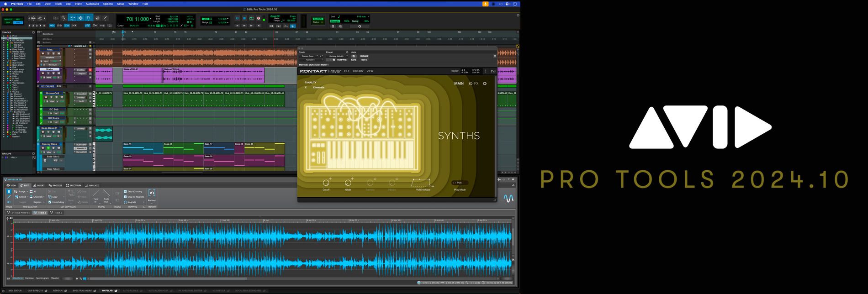This screenshot has height=294, width=868.
Task: Click the Kontakt SHOP link
Action: click(x=455, y=71)
